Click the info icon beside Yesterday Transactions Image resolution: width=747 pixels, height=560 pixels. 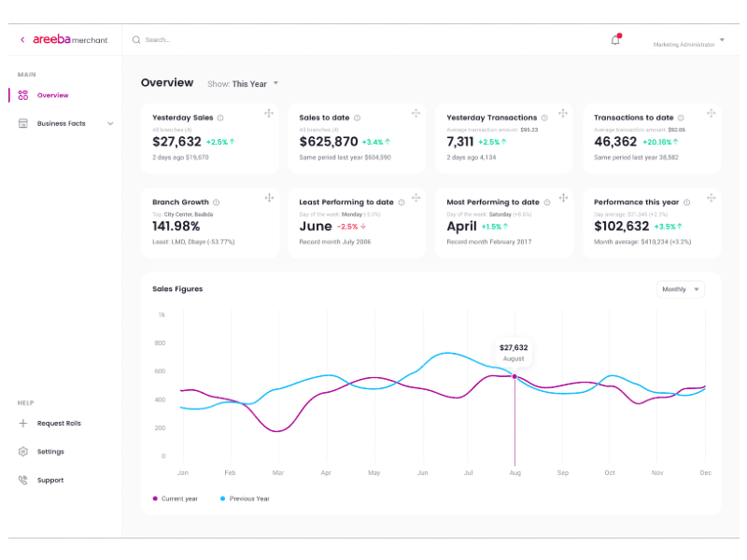pos(545,118)
